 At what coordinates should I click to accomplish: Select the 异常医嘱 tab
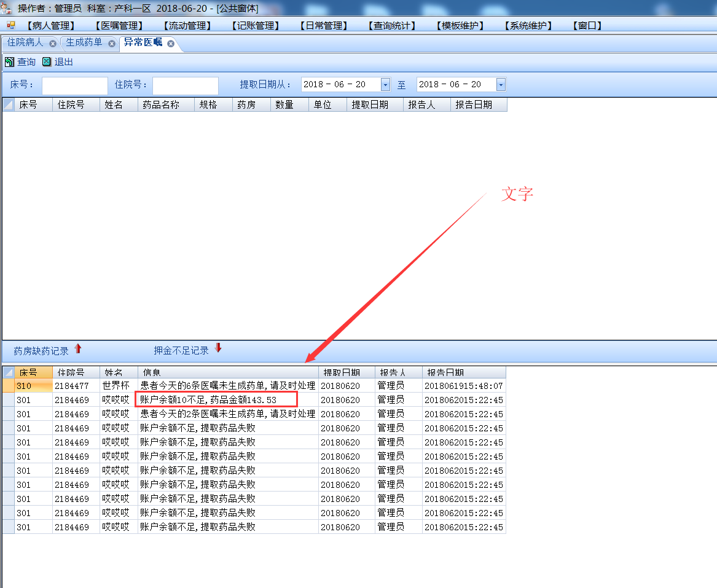pos(143,42)
